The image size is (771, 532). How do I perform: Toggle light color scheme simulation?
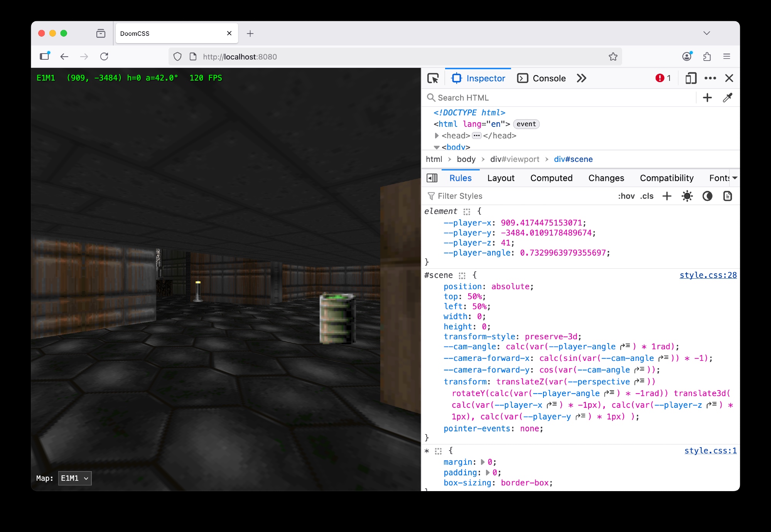pyautogui.click(x=687, y=196)
